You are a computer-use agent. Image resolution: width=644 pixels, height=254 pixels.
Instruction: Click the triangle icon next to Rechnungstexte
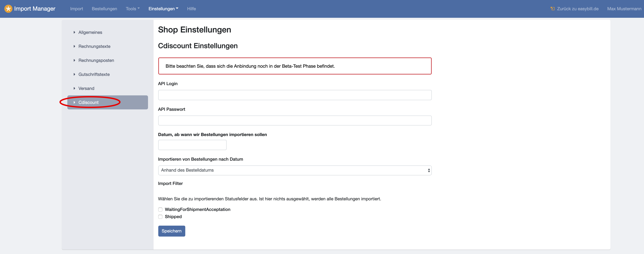click(74, 46)
